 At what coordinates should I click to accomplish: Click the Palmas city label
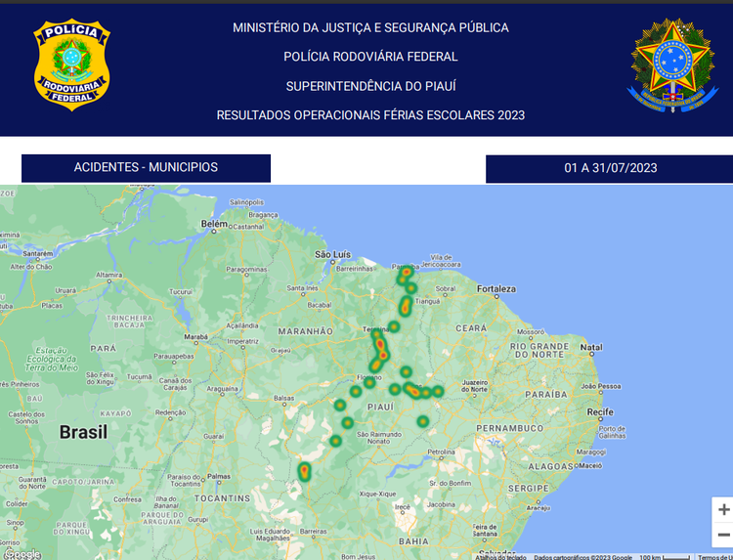(x=219, y=476)
